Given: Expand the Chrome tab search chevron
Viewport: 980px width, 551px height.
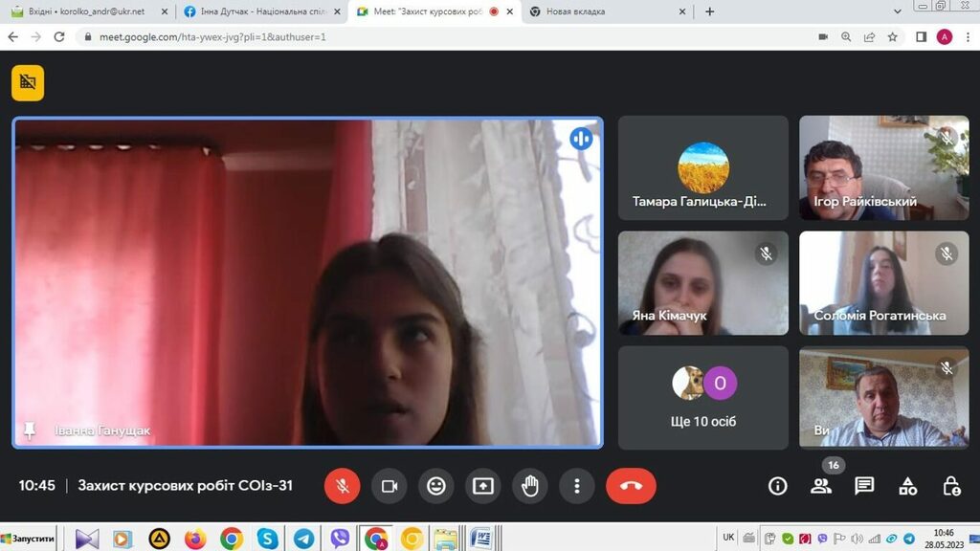Looking at the screenshot, I should 897,11.
